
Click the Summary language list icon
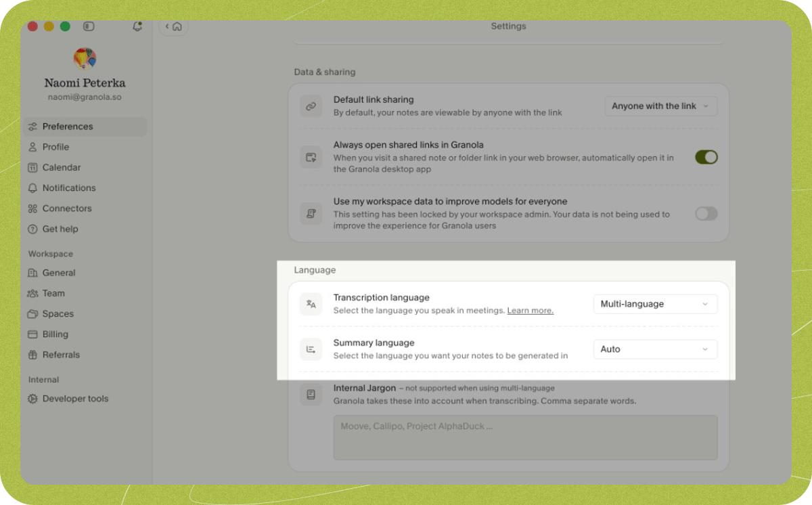pos(311,349)
